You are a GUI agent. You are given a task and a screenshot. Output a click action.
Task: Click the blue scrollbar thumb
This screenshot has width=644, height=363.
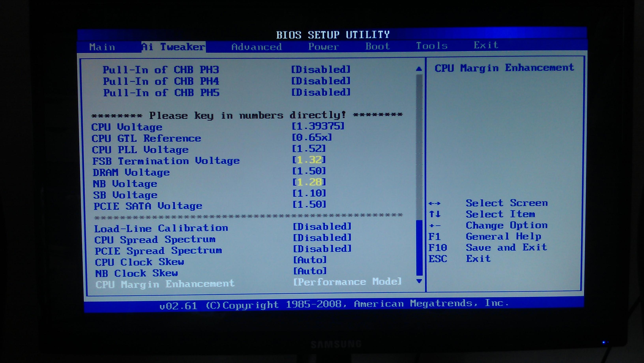pos(420,248)
